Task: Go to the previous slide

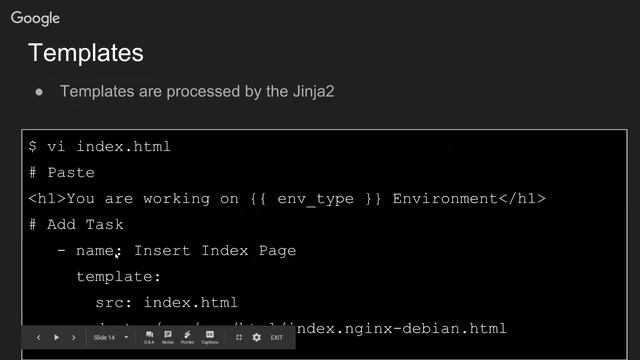Action: [38, 338]
